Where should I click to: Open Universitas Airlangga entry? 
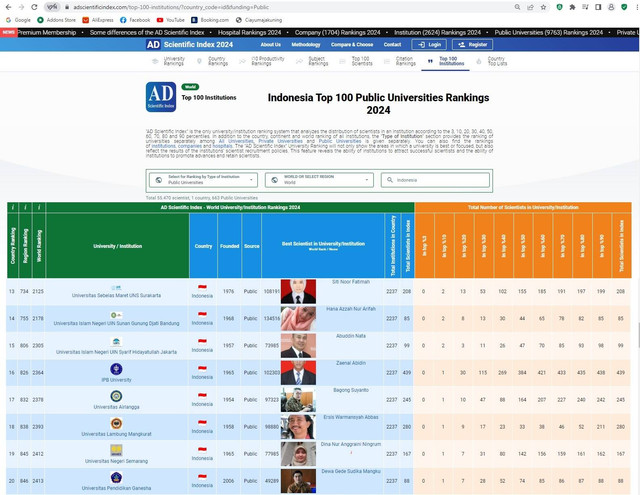point(116,407)
